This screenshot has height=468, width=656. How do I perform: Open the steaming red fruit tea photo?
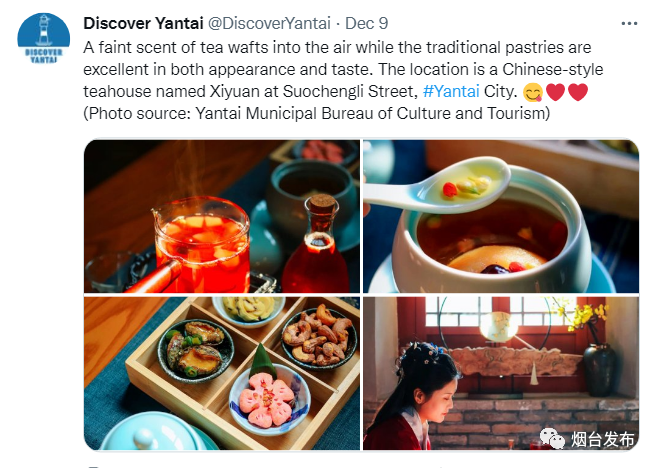click(222, 216)
